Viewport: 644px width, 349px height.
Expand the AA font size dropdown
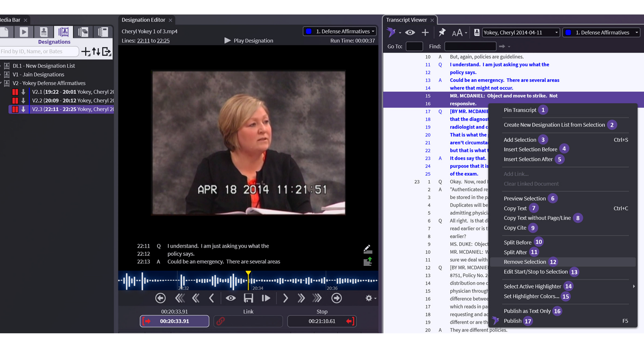tap(466, 33)
